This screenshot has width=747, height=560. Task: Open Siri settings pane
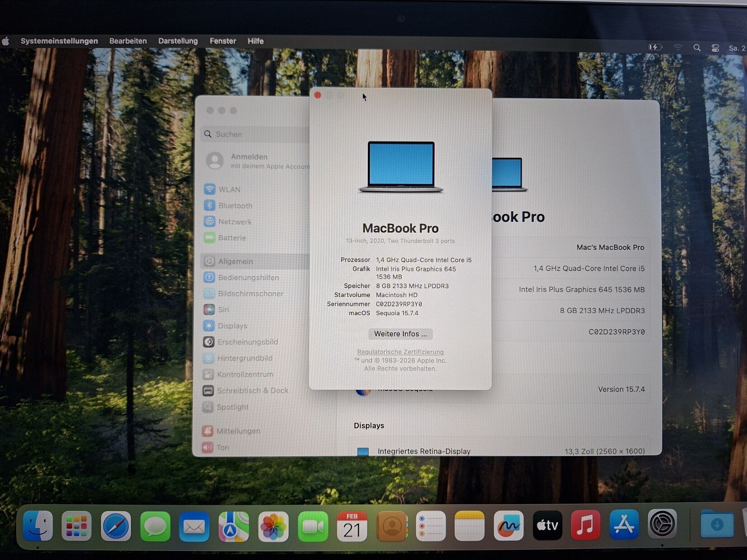(x=223, y=309)
